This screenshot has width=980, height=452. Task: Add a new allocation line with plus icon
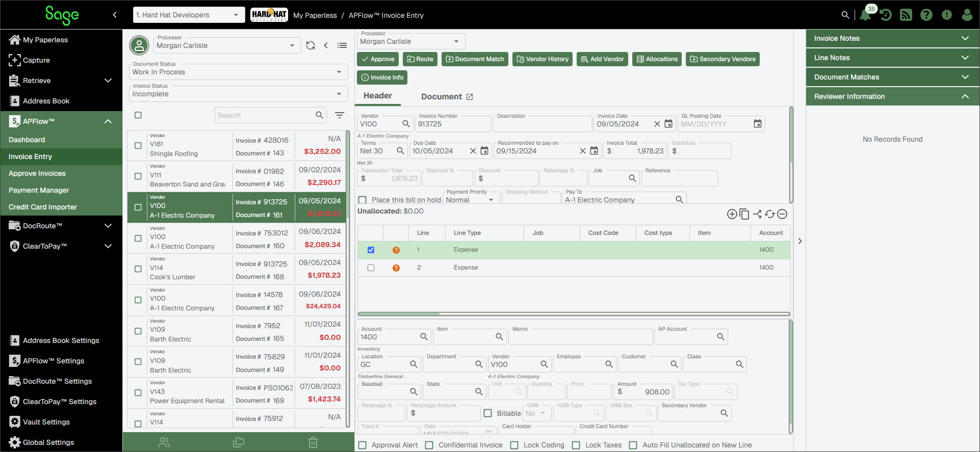tap(732, 214)
